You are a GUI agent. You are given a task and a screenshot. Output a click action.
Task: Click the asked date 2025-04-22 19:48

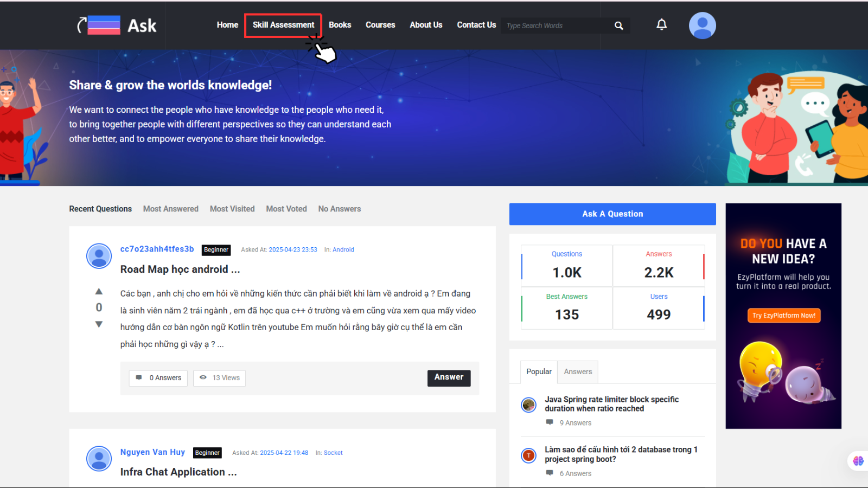[284, 453]
